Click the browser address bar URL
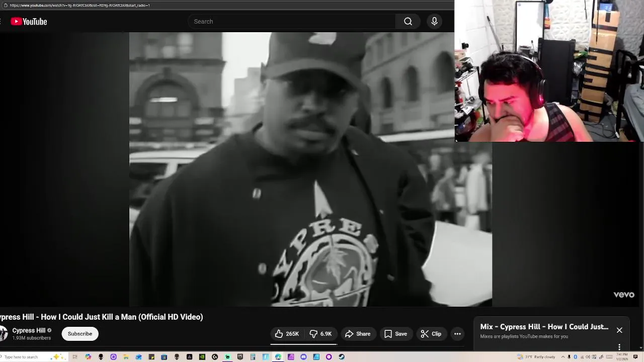The image size is (644, 362). (79, 5)
